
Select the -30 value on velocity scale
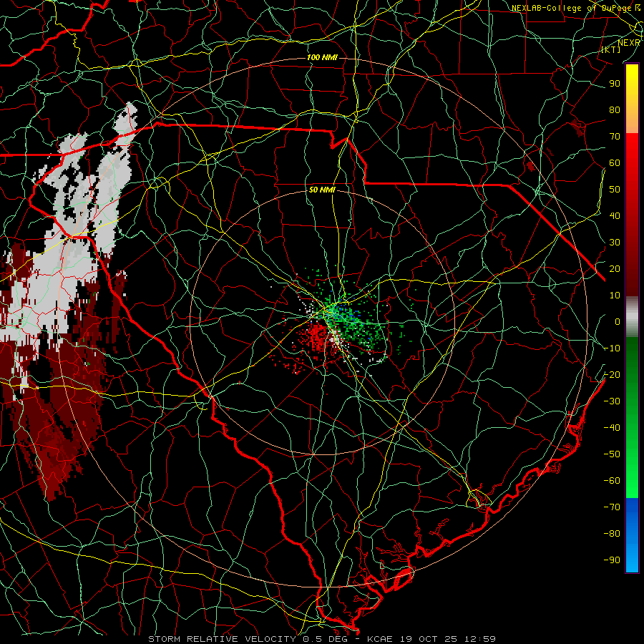pyautogui.click(x=612, y=401)
